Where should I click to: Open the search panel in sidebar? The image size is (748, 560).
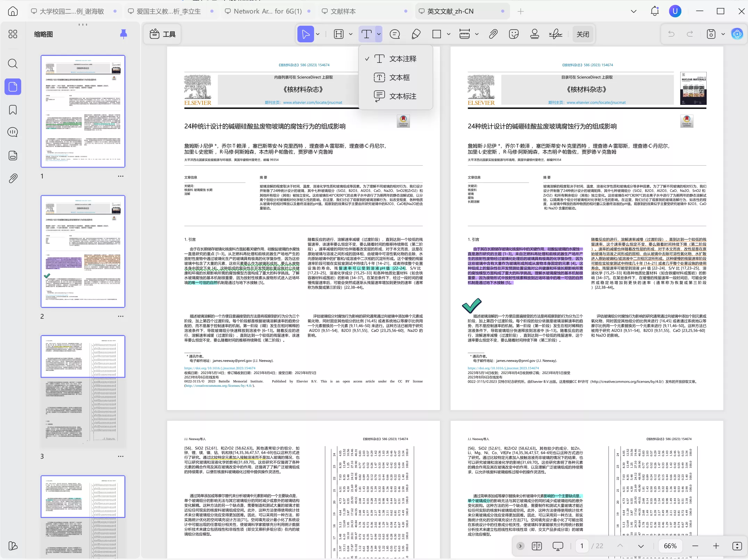(13, 64)
